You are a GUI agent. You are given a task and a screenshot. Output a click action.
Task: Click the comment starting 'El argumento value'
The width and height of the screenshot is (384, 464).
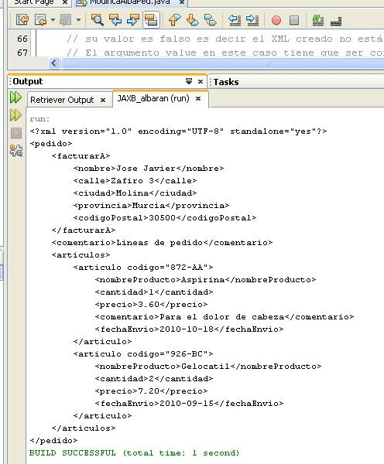point(225,53)
